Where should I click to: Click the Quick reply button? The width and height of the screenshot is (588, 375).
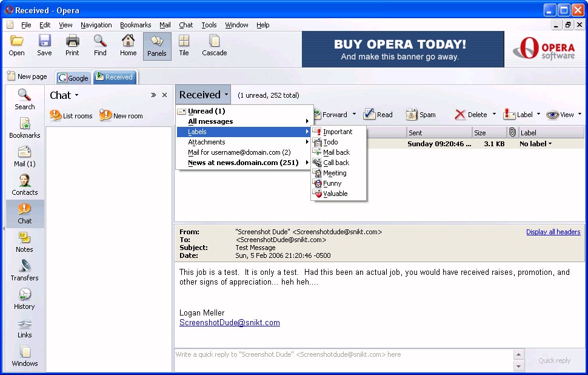[x=554, y=360]
